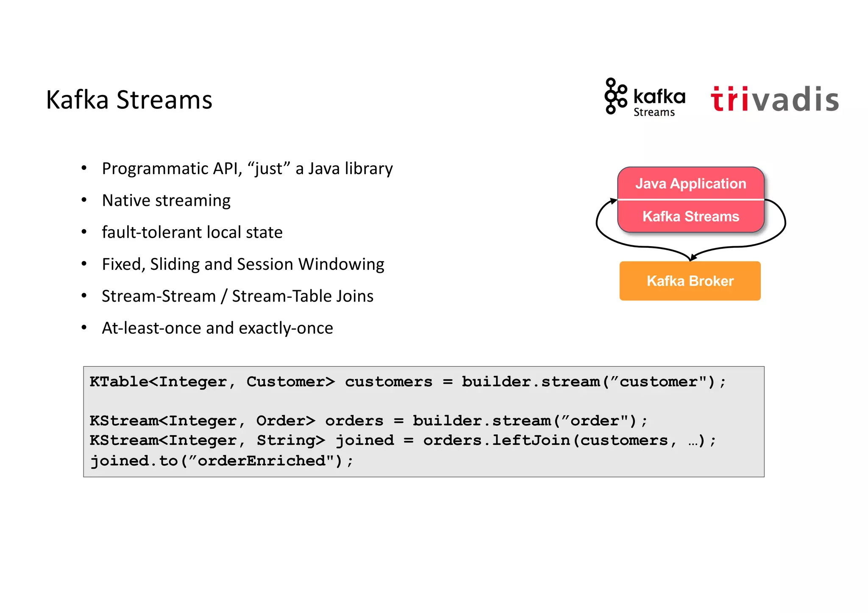The width and height of the screenshot is (868, 613).
Task: Select the red 'Kafka Streams' diagram box
Action: pyautogui.click(x=691, y=216)
